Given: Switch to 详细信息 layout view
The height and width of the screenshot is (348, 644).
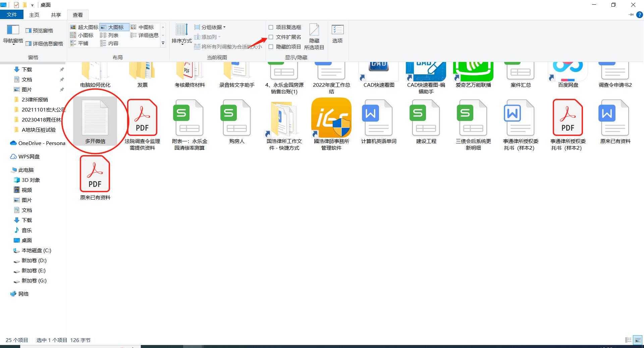Looking at the screenshot, I should [145, 35].
